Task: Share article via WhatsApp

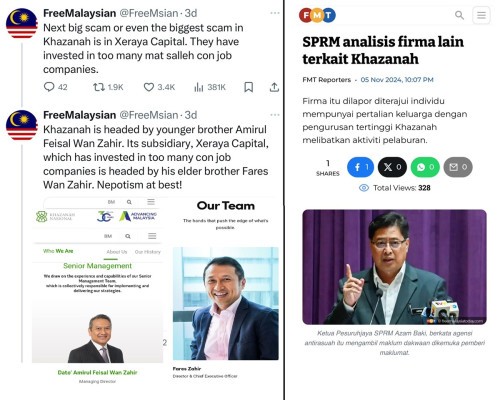Action: click(x=425, y=167)
